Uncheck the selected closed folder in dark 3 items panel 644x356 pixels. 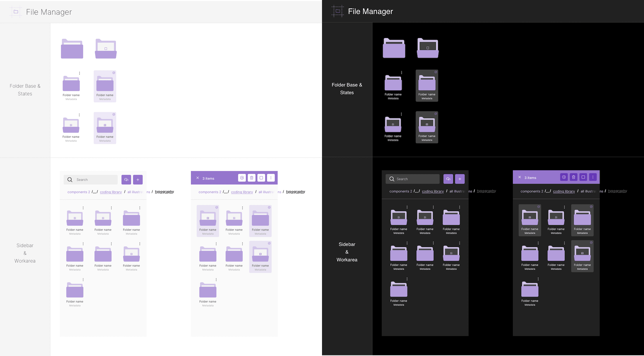tap(591, 207)
